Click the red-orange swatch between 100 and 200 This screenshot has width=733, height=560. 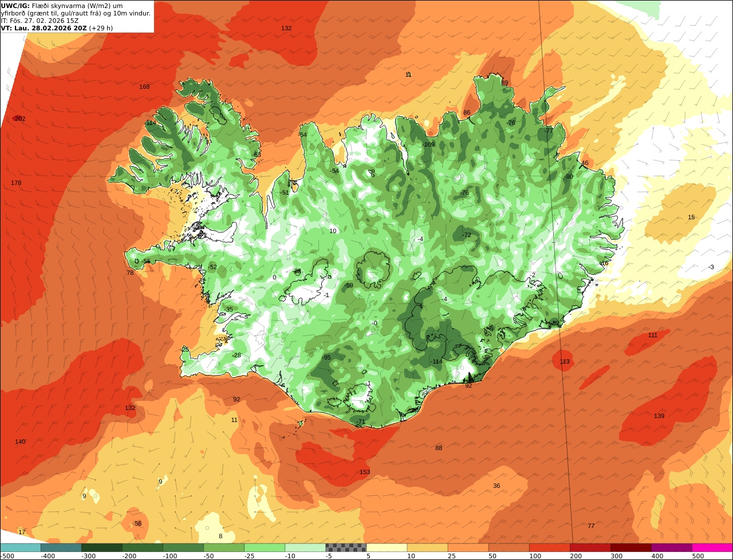(549, 547)
